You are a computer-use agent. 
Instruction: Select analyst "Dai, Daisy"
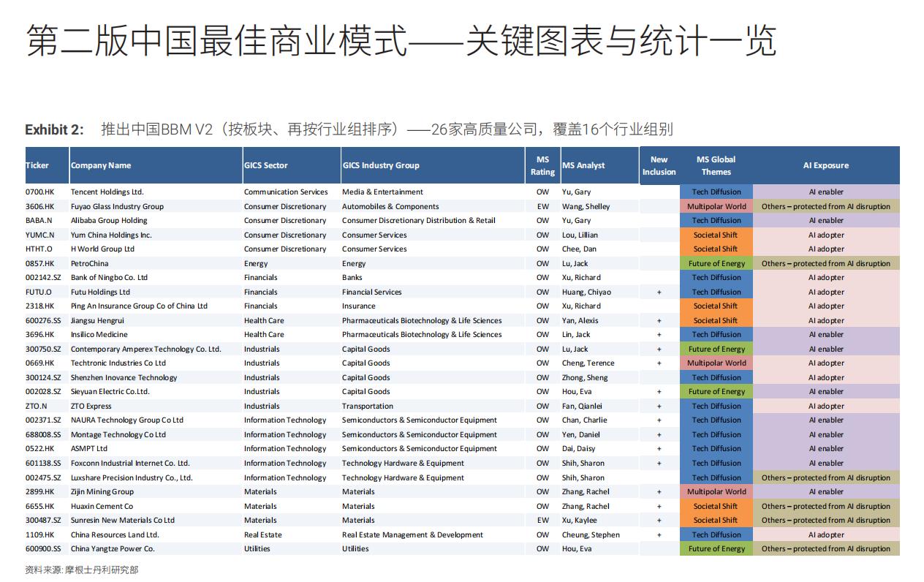click(579, 448)
